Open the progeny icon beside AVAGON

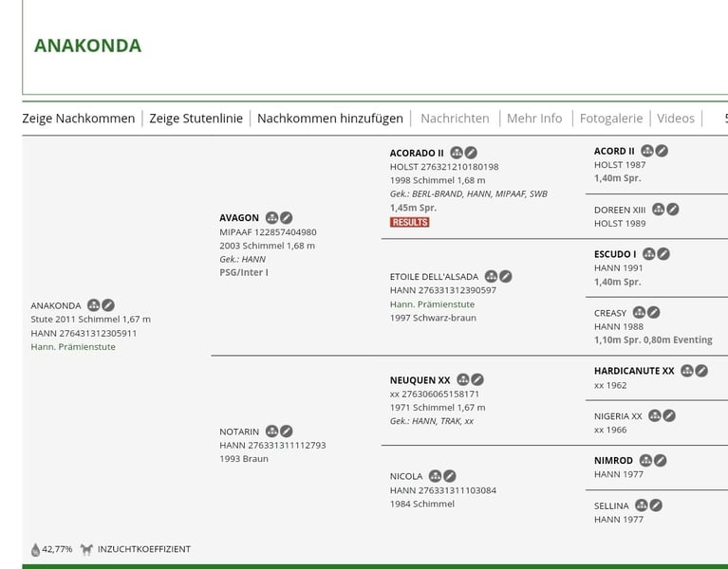tap(271, 218)
